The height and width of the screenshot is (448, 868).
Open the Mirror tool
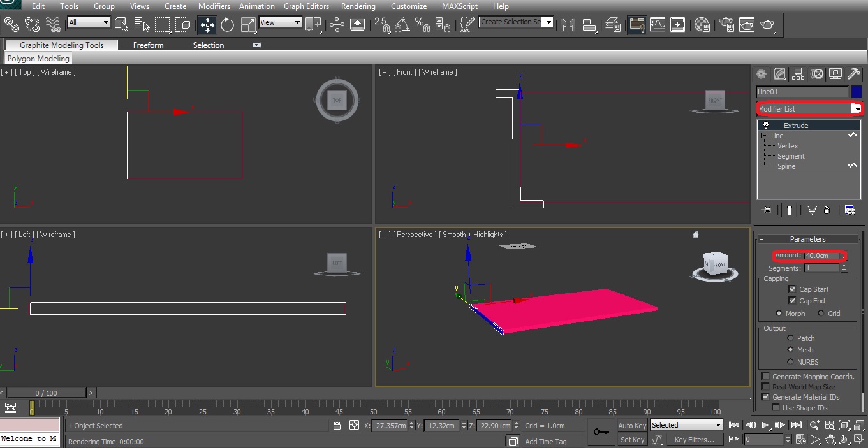click(x=567, y=25)
